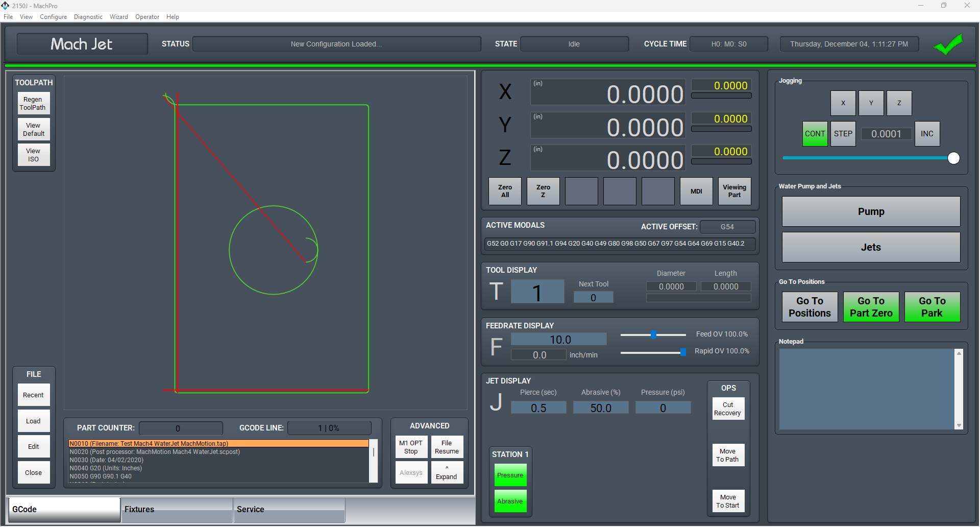The height and width of the screenshot is (527, 980).
Task: Click the Viewing Part control
Action: pyautogui.click(x=734, y=191)
